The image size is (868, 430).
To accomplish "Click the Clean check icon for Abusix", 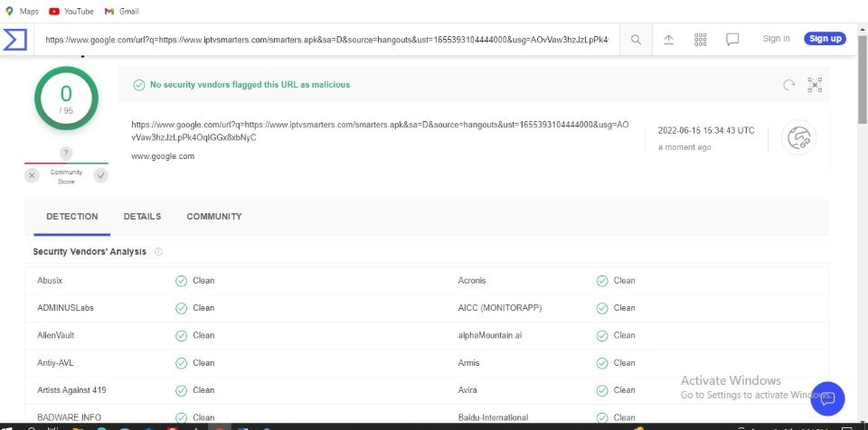I will (x=181, y=281).
